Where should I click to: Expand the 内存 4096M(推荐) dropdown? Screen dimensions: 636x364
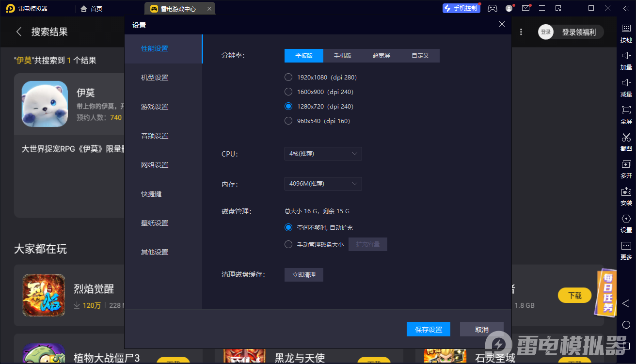(323, 184)
